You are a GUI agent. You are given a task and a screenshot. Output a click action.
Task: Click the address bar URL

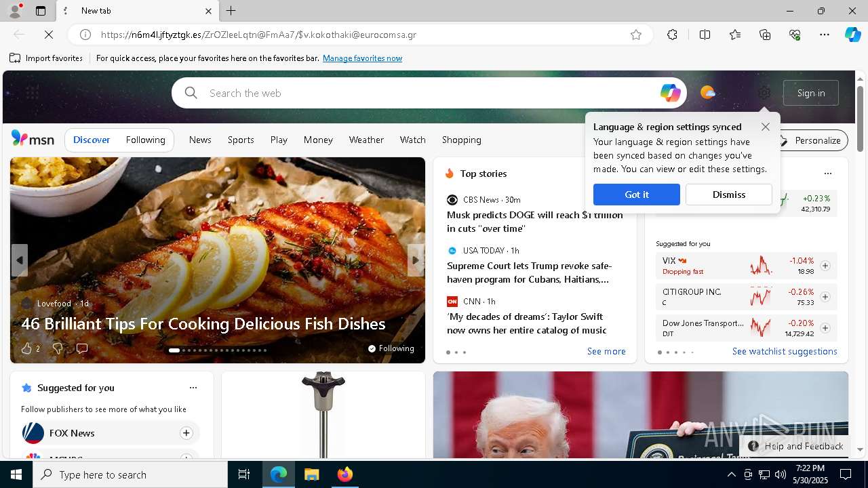(258, 35)
